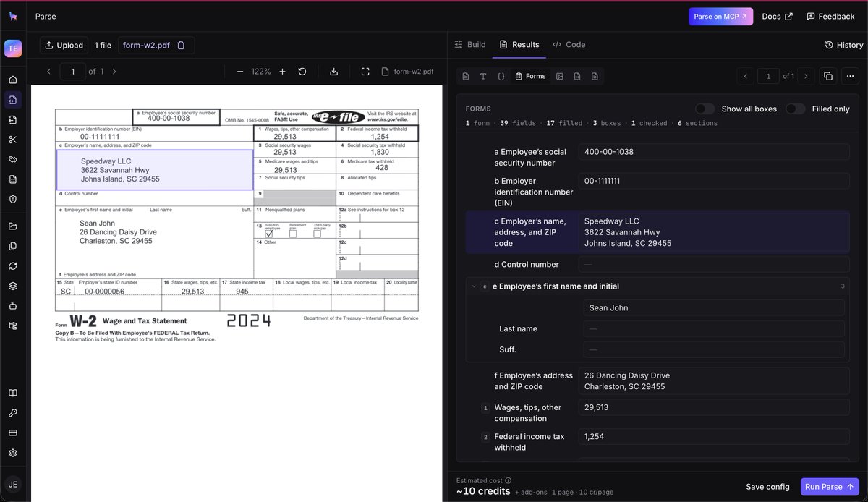Open the API key icon in sidebar

(13, 413)
